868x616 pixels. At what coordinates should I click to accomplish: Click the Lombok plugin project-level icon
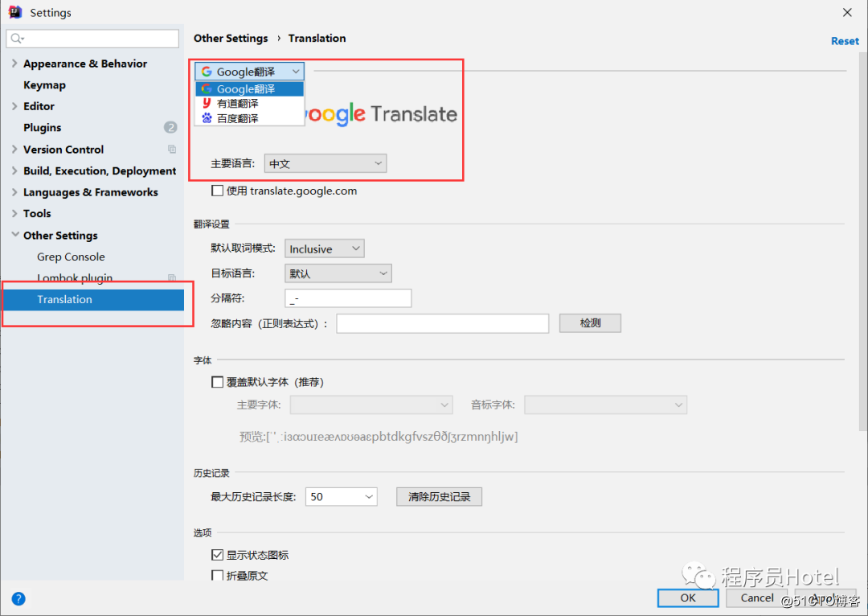(x=172, y=277)
